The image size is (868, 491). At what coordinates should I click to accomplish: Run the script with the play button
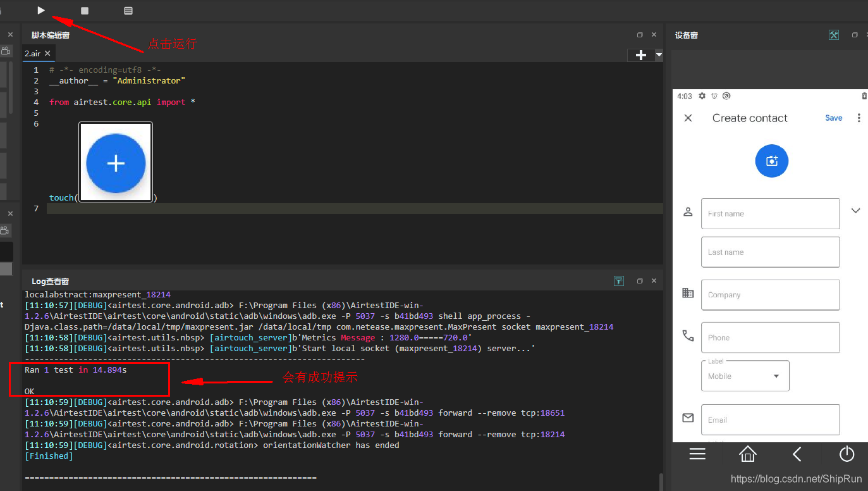point(41,10)
